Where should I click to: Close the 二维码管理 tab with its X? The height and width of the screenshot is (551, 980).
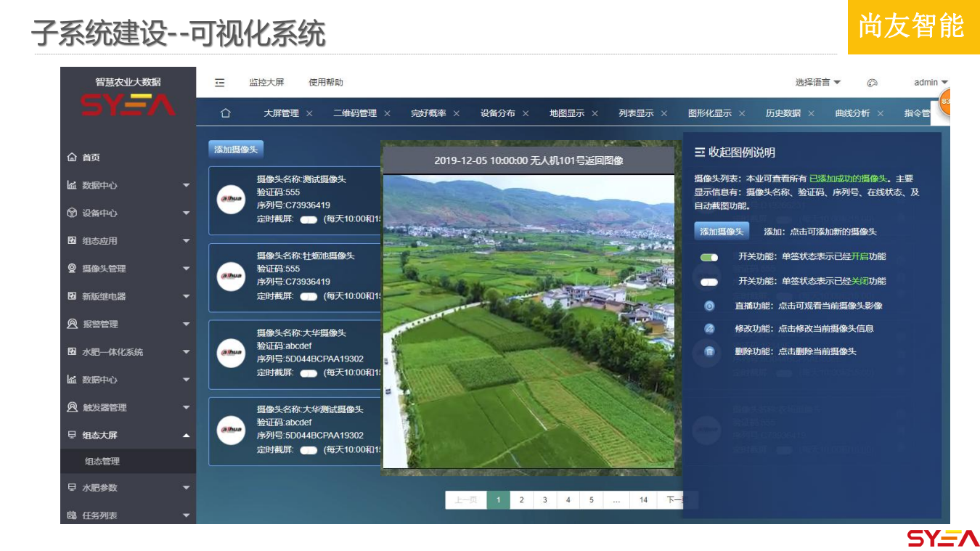coord(387,113)
